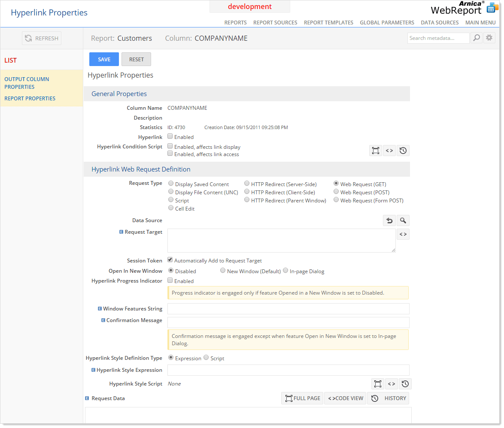Choose New Window (Default) for Open In New Window
The image size is (504, 428).
pos(223,270)
